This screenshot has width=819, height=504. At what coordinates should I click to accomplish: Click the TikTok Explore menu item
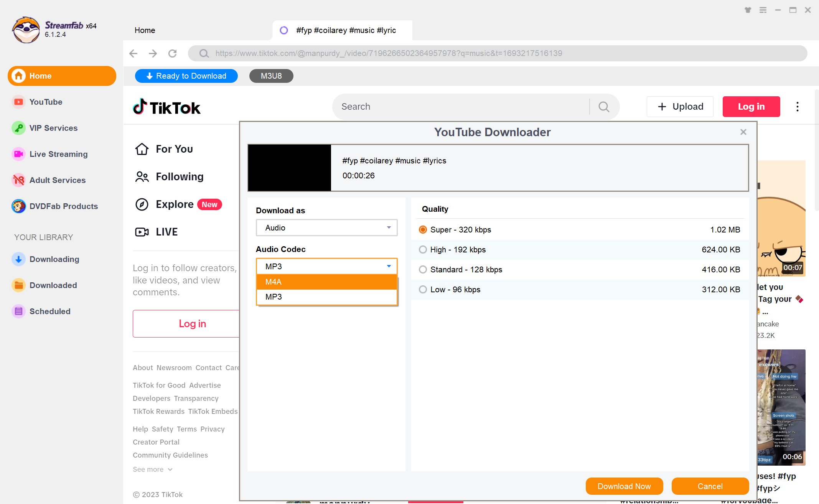tap(174, 204)
